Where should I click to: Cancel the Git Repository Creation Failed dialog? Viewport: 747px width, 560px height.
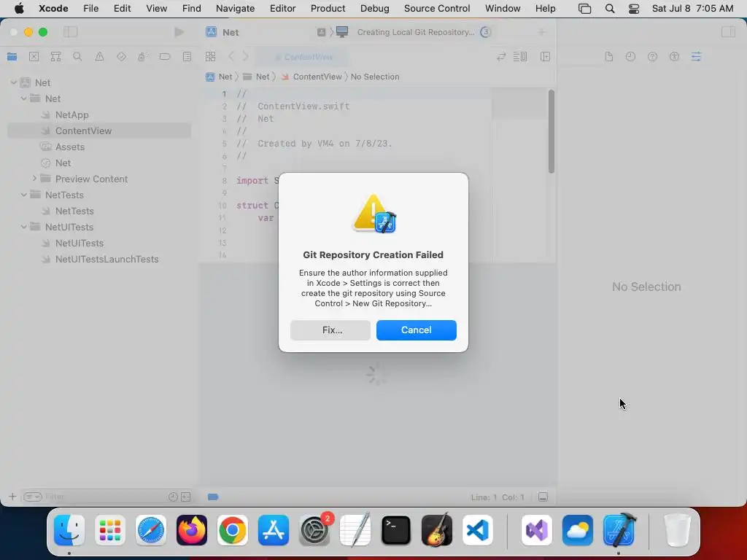point(416,330)
